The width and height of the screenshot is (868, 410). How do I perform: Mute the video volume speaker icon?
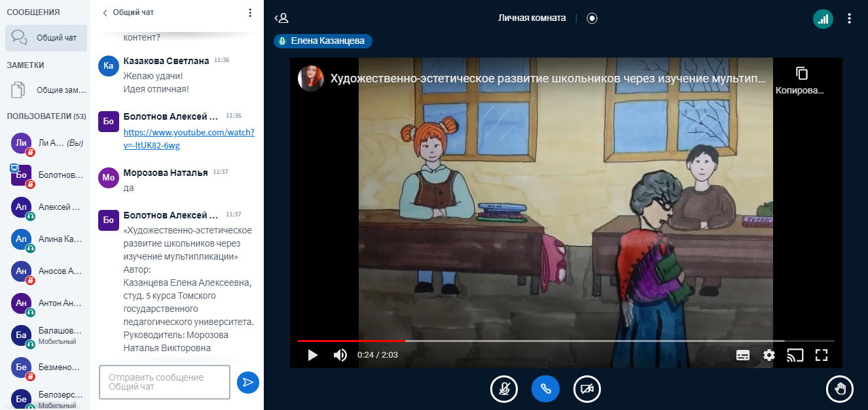(340, 355)
